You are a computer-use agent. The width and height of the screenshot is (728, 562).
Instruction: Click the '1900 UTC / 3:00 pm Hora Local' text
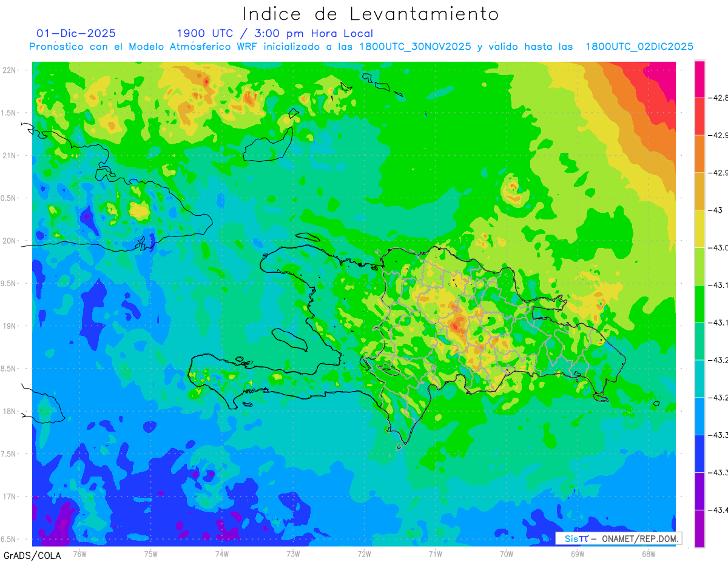tap(275, 34)
